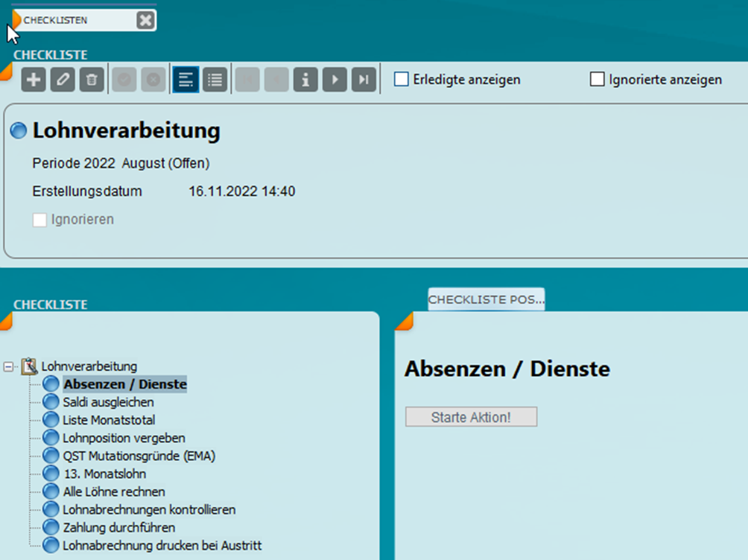Collapse the Lohnverarbeitung tree node
Viewport: 748px width, 560px height.
[9, 366]
